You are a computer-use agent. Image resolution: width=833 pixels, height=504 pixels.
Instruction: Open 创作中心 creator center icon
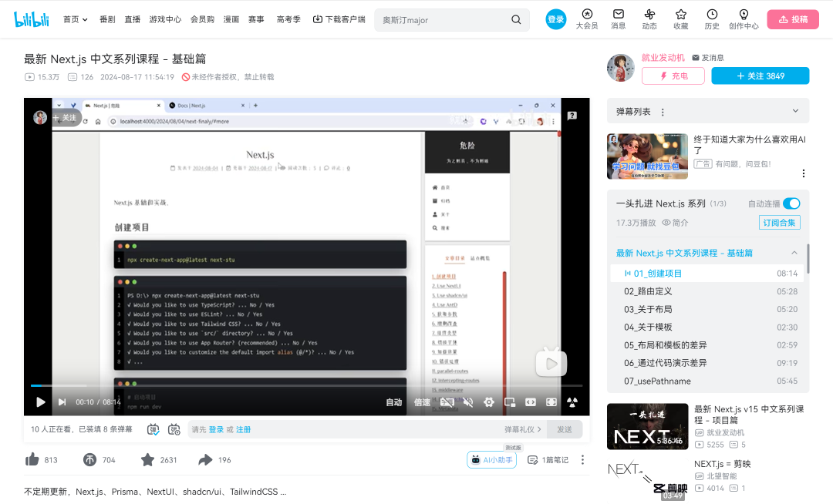[x=744, y=19]
